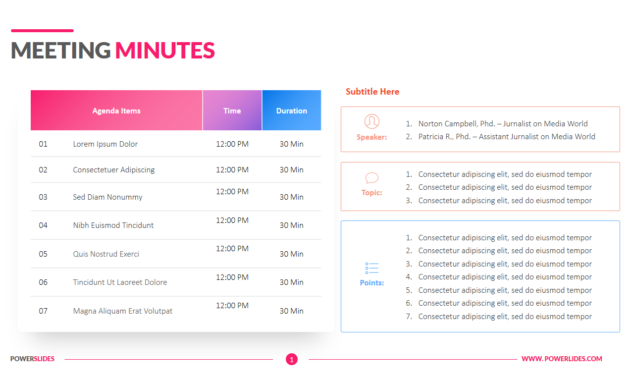
Task: Click the 'Agenda Items' column header
Action: [x=117, y=110]
